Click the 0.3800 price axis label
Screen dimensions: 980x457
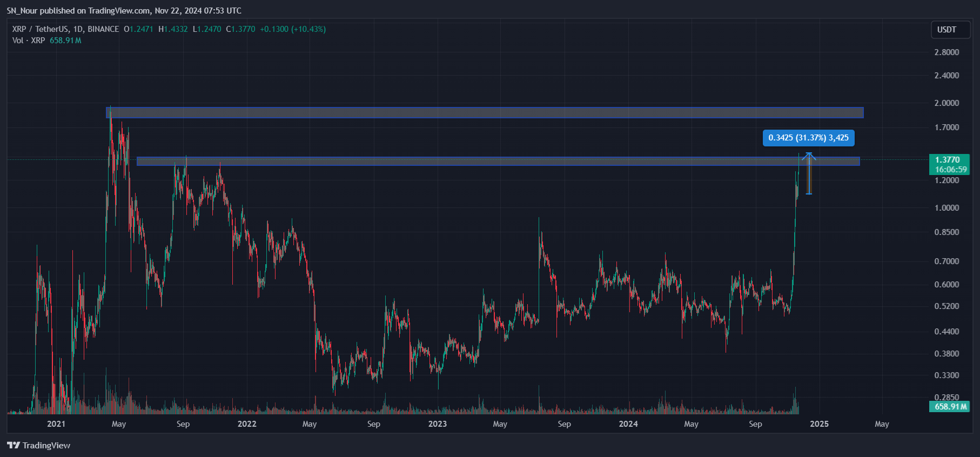947,354
